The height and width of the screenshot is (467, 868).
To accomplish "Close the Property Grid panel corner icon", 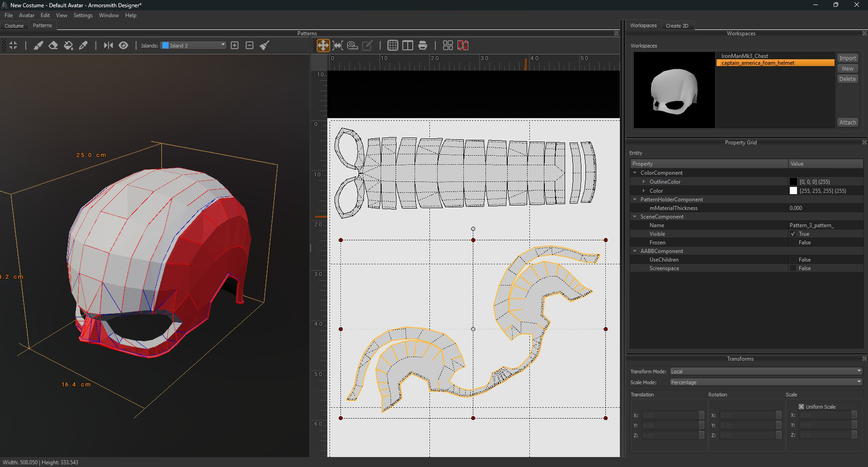I will coord(864,143).
